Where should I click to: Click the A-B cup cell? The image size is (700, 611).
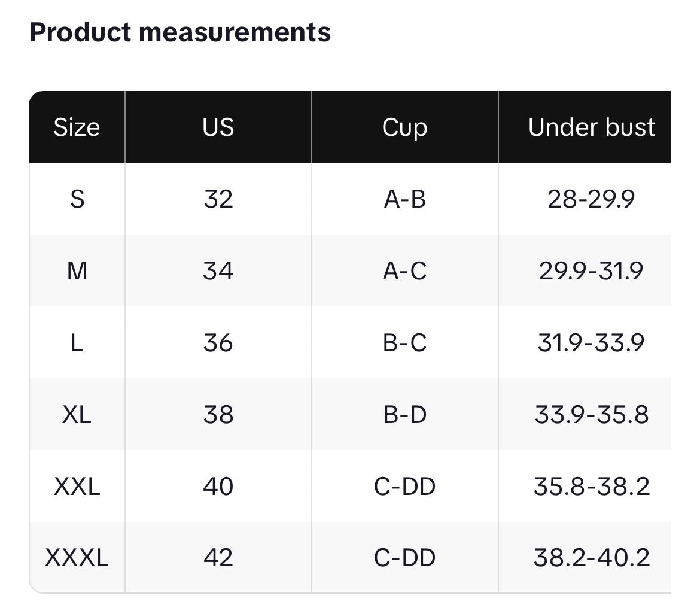[404, 199]
